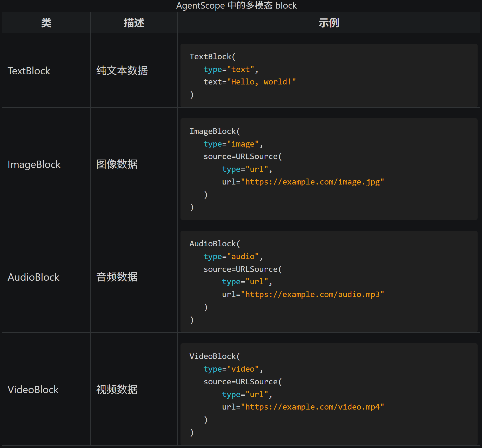This screenshot has width=482, height=448.
Task: Click type="url" in the VideoBlock example
Action: [247, 394]
